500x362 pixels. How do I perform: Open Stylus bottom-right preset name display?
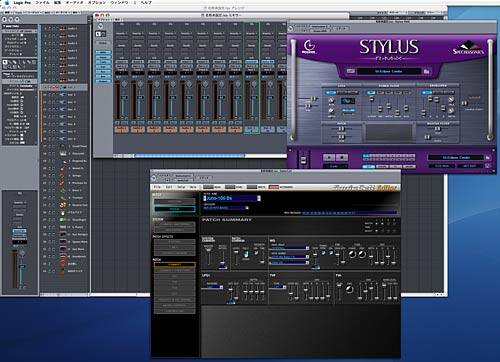pos(455,157)
